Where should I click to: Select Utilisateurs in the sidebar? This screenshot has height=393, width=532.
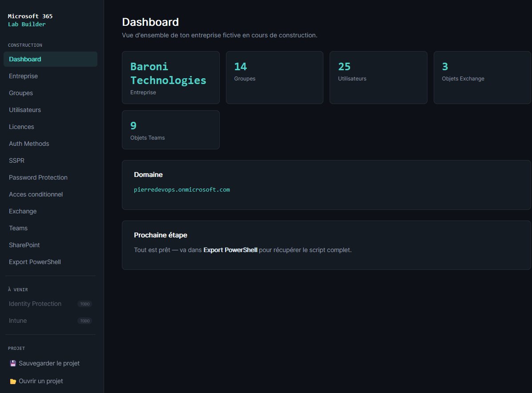coord(51,110)
